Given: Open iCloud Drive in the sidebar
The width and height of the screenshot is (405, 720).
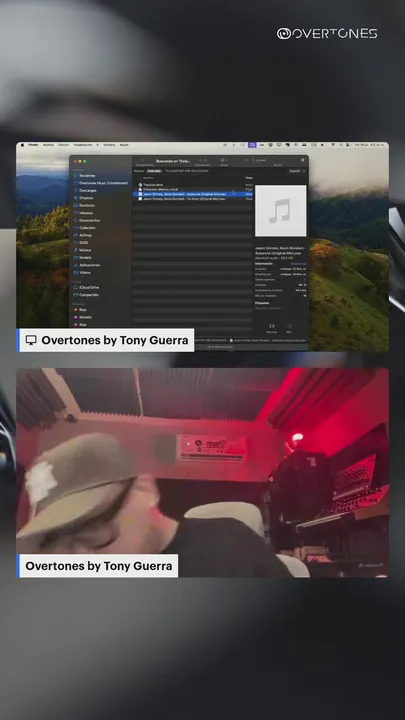Looking at the screenshot, I should [x=88, y=287].
